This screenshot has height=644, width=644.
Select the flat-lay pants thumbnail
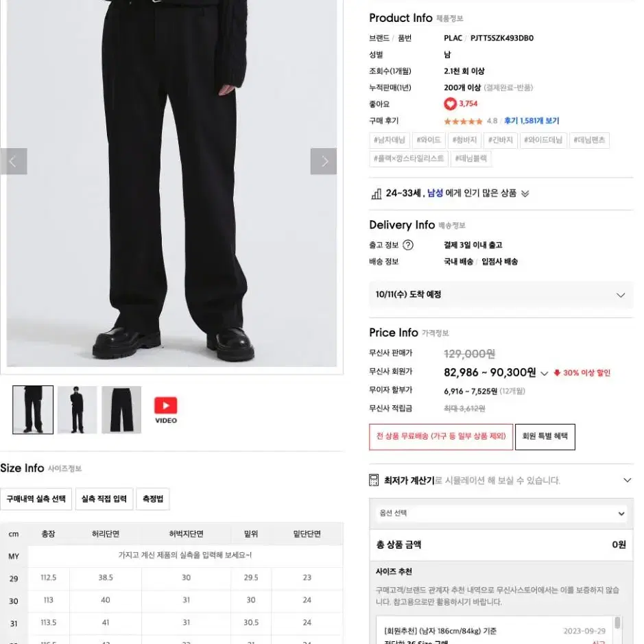(121, 409)
